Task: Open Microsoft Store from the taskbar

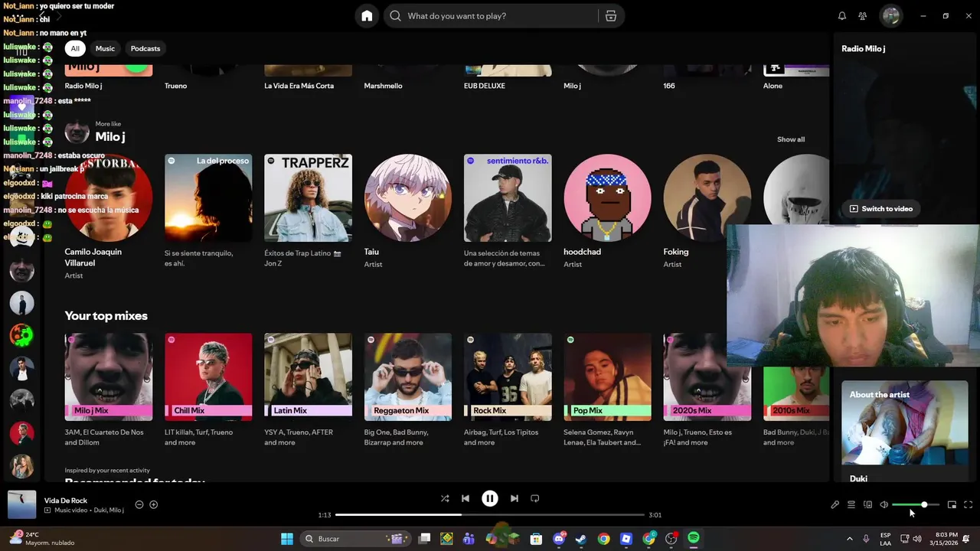Action: click(536, 539)
